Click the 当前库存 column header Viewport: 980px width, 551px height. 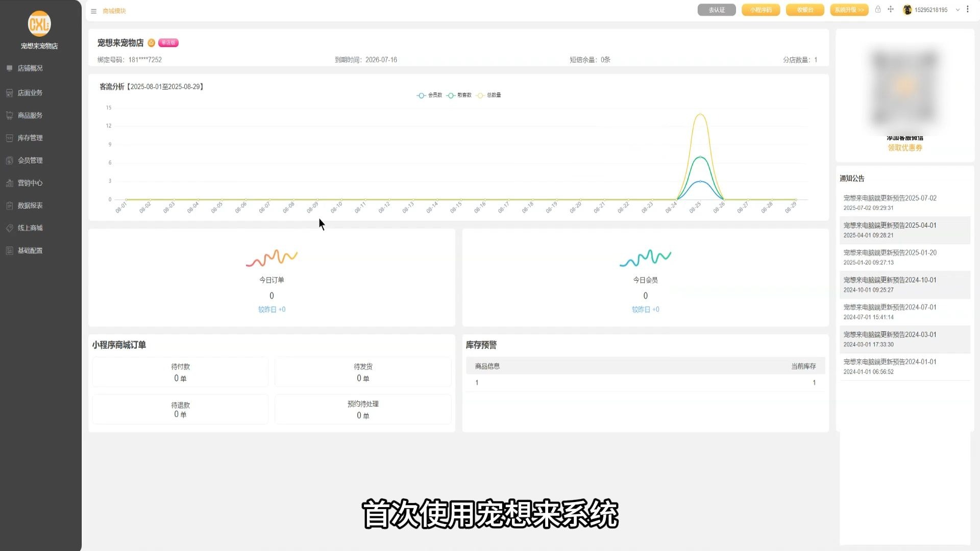[x=803, y=366]
